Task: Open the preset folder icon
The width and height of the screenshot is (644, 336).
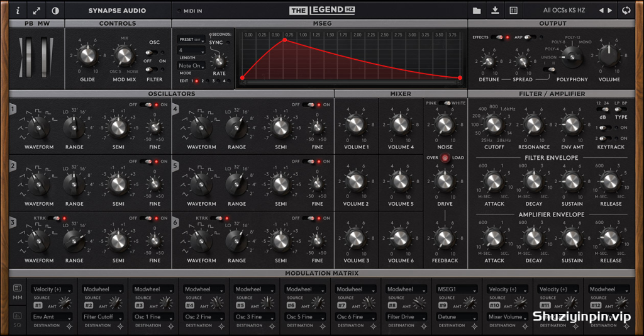Action: 477,11
